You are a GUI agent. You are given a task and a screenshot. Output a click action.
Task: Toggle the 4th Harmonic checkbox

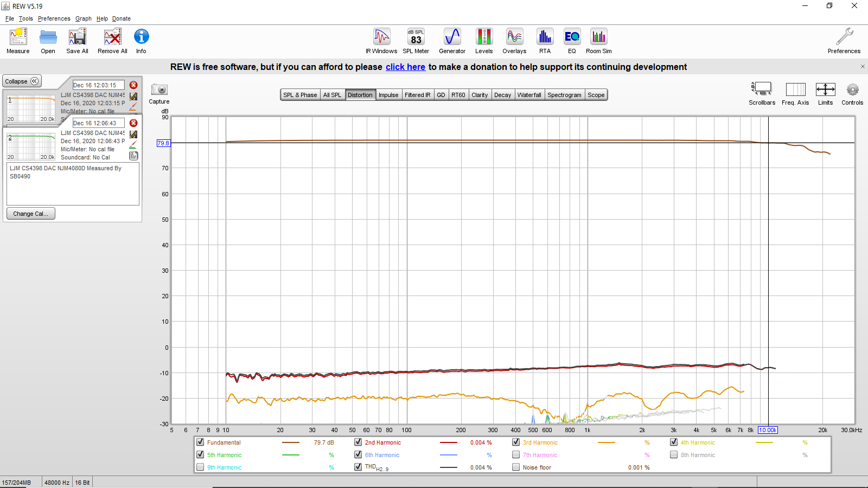click(674, 442)
